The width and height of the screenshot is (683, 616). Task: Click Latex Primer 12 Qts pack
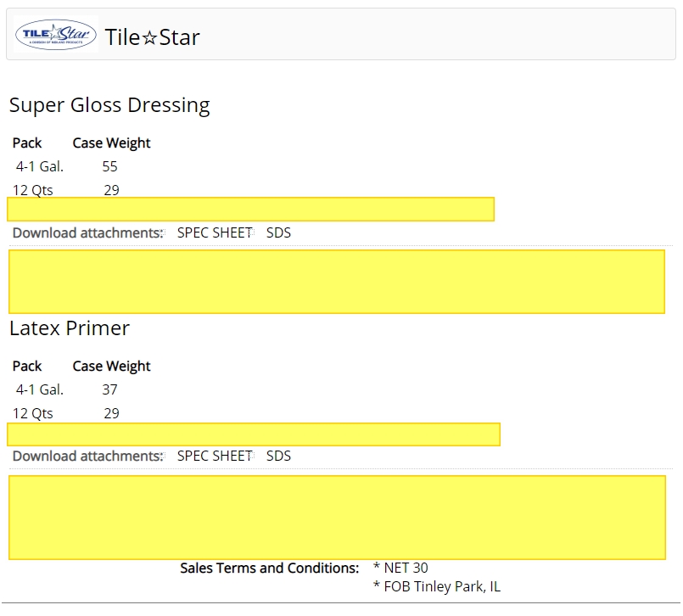[x=33, y=413]
